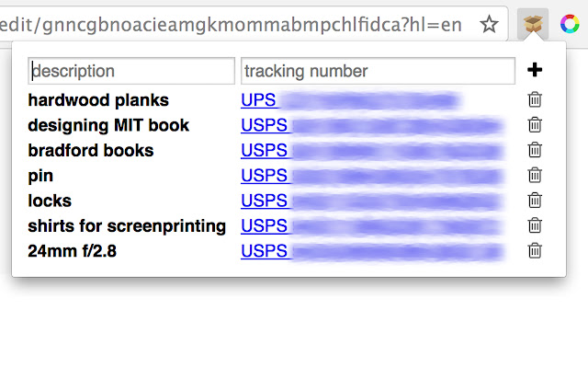The height and width of the screenshot is (368, 588).
Task: Follow the USPS link for locks
Action: 372,201
